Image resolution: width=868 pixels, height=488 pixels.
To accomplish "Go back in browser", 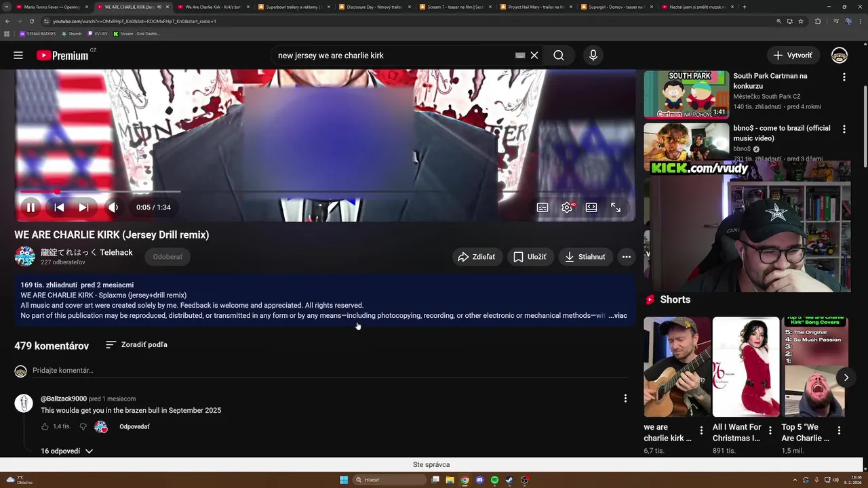I will [7, 21].
